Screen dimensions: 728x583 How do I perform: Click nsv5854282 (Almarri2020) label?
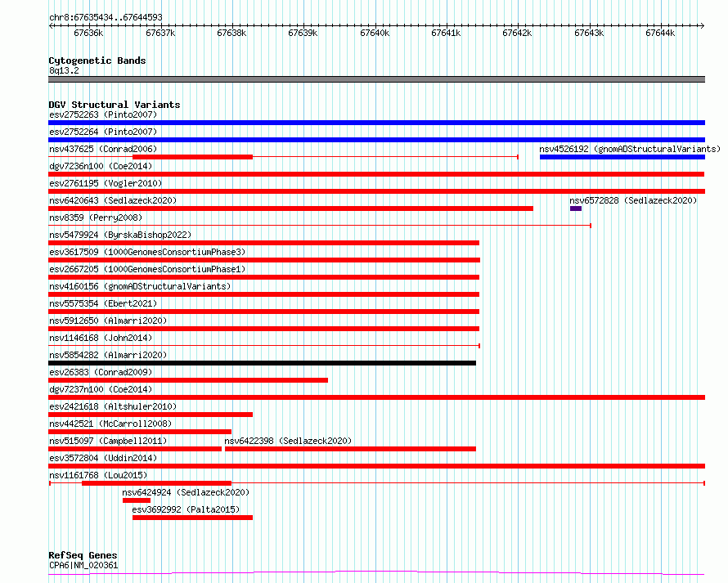click(x=108, y=355)
